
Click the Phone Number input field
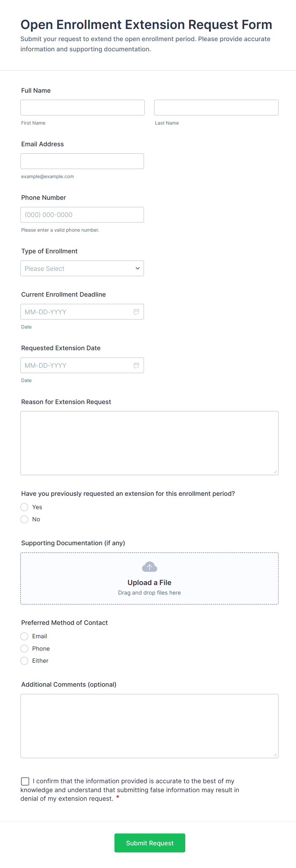click(x=82, y=215)
